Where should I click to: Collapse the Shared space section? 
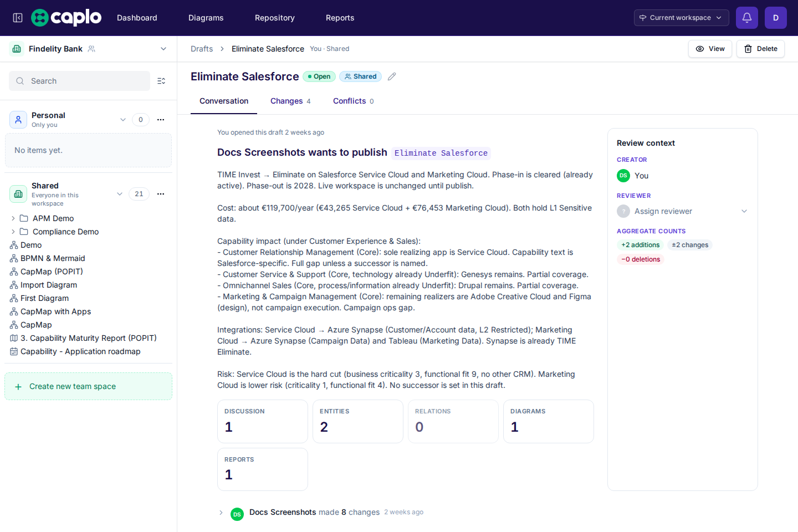tap(120, 194)
